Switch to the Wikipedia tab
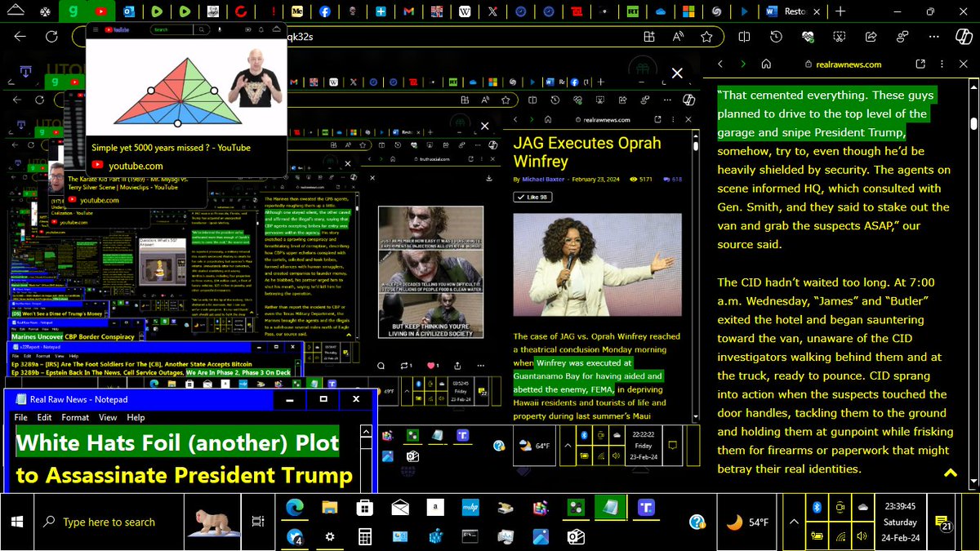Screen dimensions: 980x551 (464, 12)
